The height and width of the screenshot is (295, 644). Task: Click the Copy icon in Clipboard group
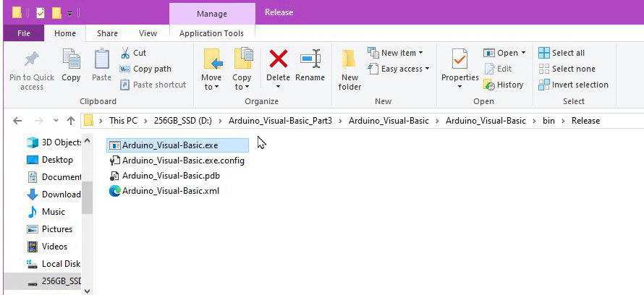tap(71, 65)
